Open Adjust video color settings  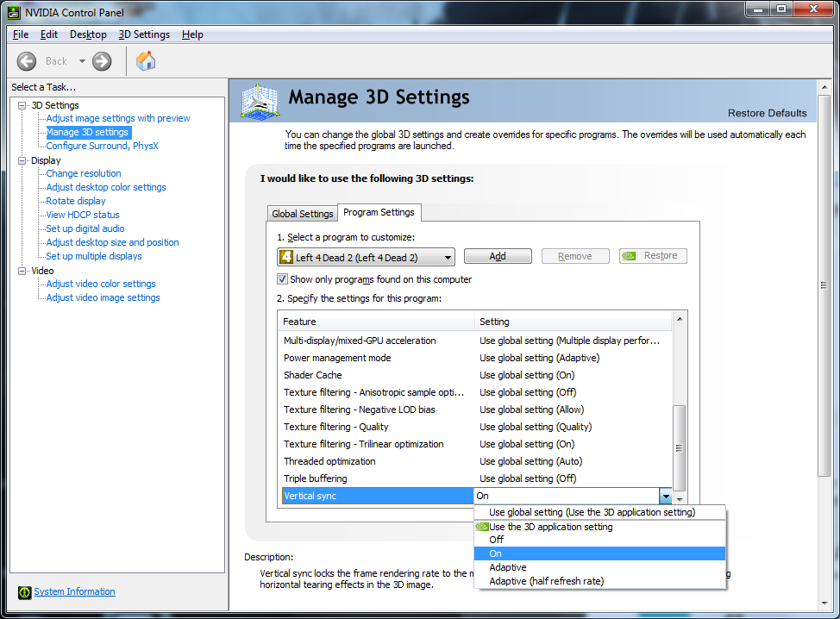click(x=101, y=284)
